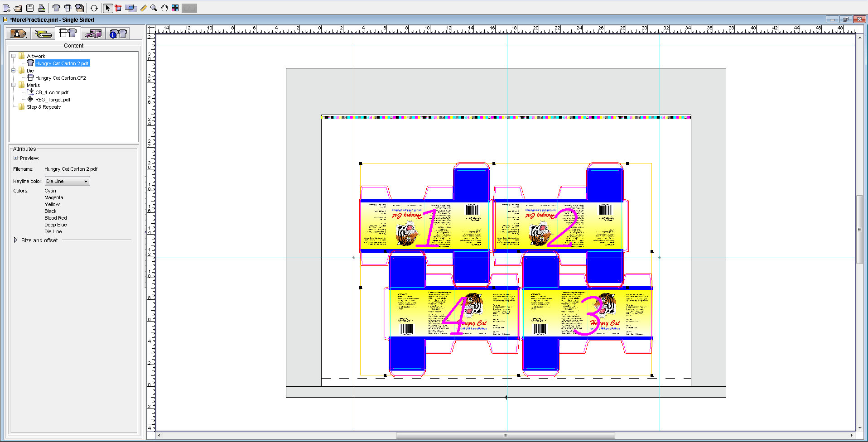Viewport: 868px width, 442px height.
Task: Click the Marks folder icon in the tree
Action: [x=22, y=85]
